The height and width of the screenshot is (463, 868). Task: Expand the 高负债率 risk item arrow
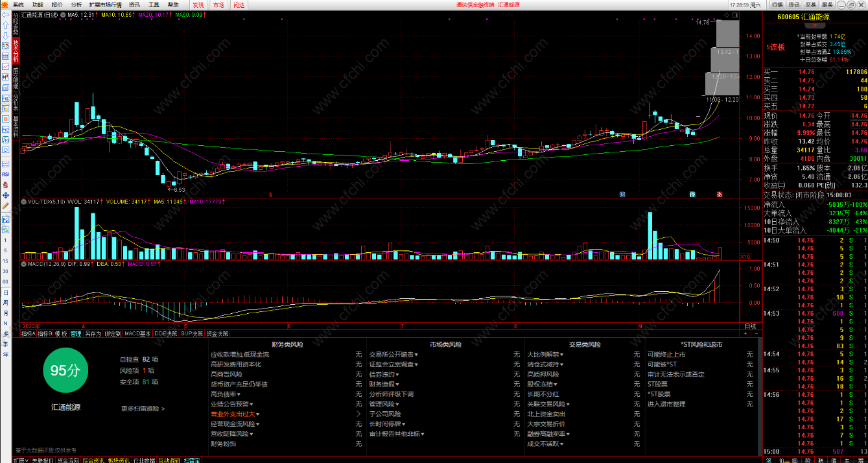pos(239,394)
